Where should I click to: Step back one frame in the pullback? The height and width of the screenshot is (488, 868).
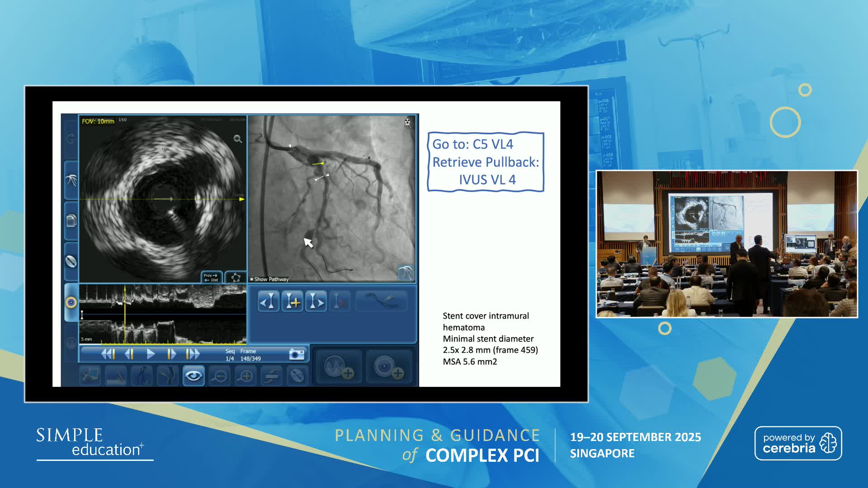[x=129, y=354]
